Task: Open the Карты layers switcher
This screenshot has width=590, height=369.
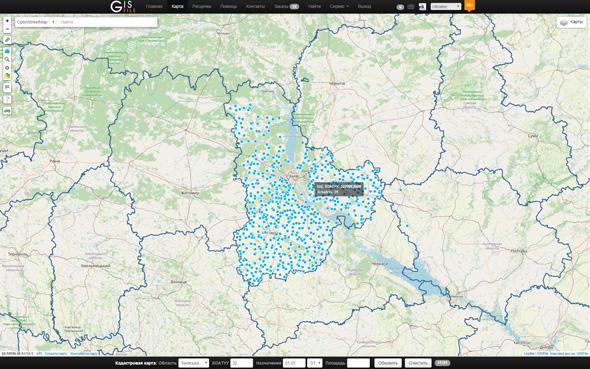Action: pos(572,23)
